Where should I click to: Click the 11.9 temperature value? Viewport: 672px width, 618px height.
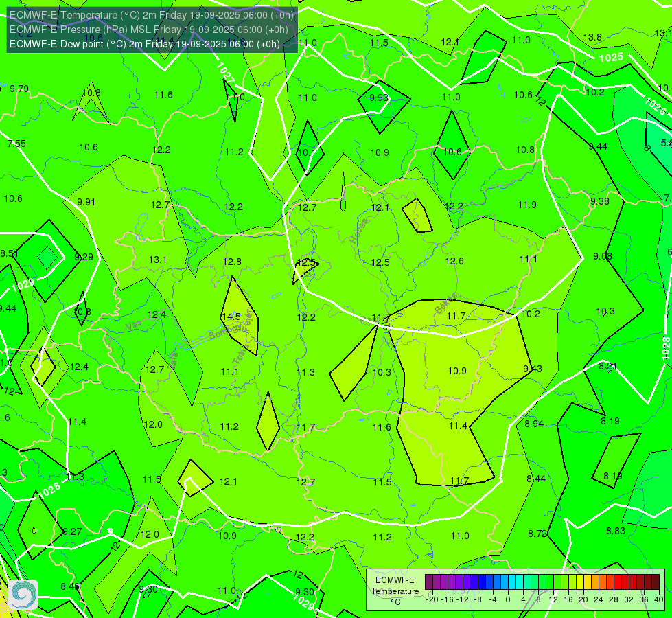click(527, 205)
